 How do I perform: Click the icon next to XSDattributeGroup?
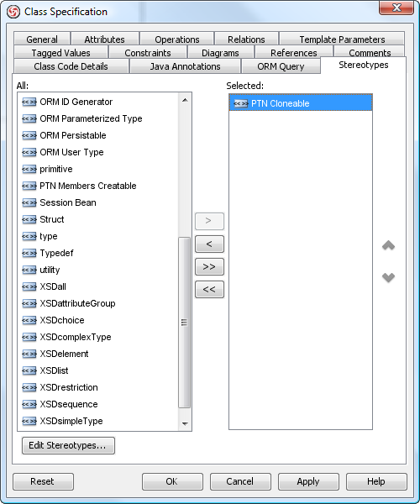[29, 303]
